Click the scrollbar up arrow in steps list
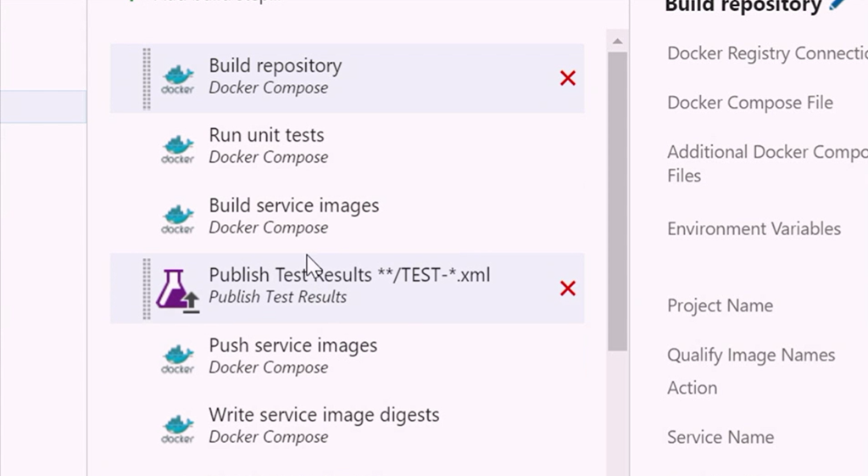868x476 pixels. [617, 41]
